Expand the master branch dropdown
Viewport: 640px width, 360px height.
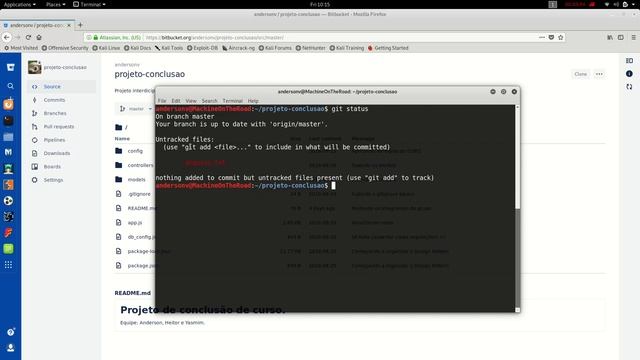(x=135, y=109)
